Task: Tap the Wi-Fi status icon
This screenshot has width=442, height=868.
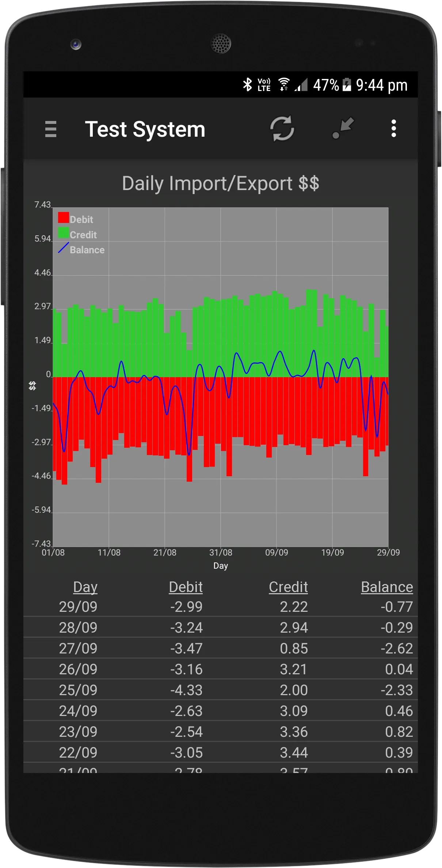Action: pyautogui.click(x=284, y=84)
